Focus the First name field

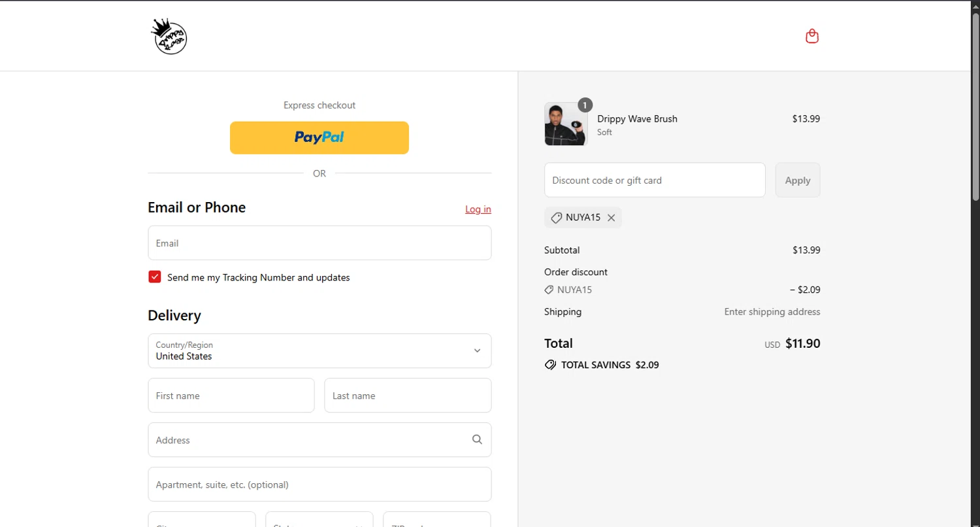231,396
